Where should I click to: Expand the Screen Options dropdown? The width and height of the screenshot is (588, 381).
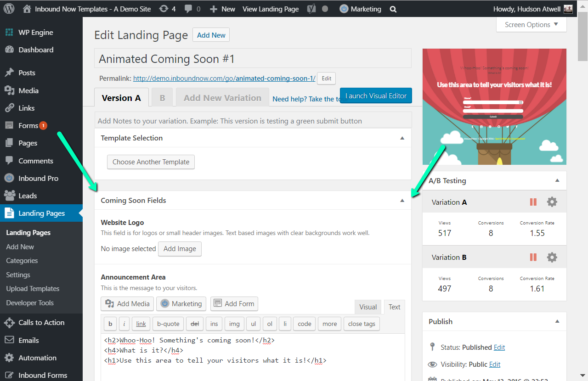point(531,25)
